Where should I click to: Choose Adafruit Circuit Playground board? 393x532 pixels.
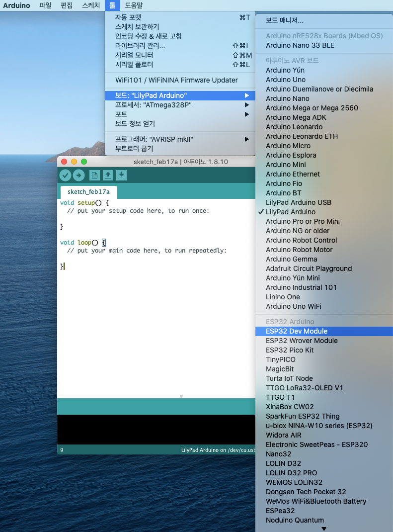pos(324,268)
